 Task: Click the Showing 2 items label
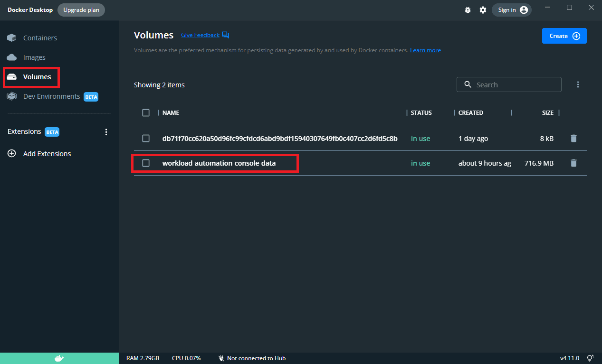click(159, 85)
